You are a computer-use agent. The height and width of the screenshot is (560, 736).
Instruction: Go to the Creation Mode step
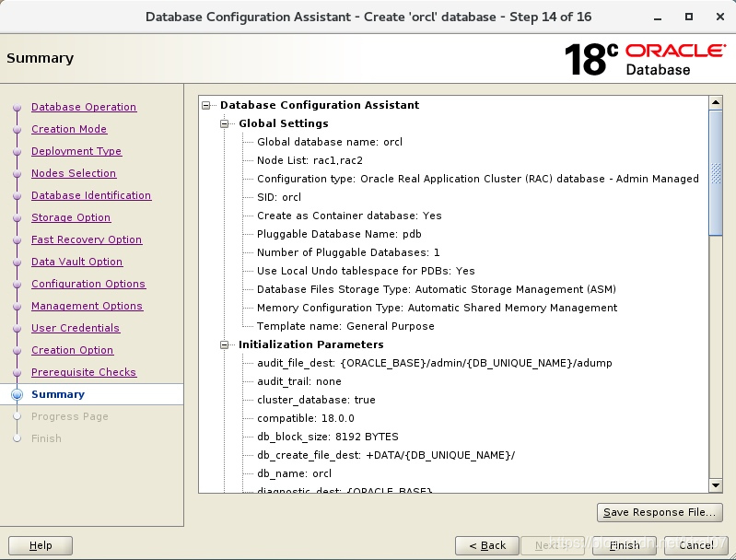click(x=69, y=129)
